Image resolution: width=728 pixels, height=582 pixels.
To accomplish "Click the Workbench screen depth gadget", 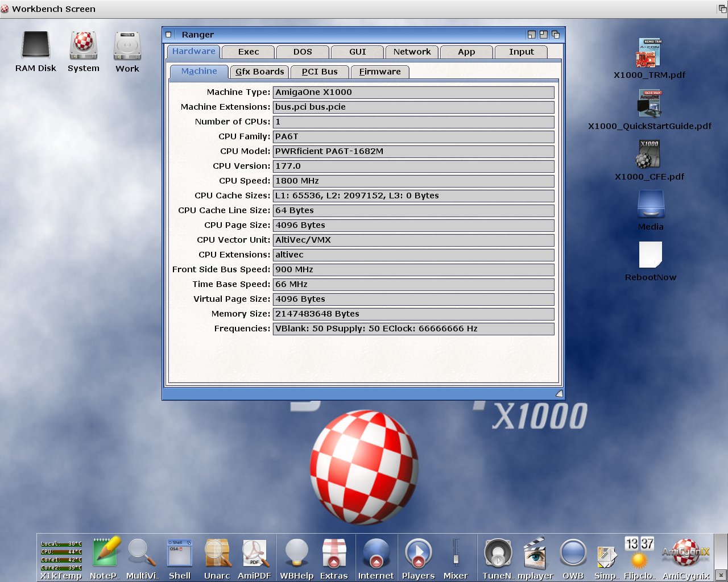I will tap(722, 9).
